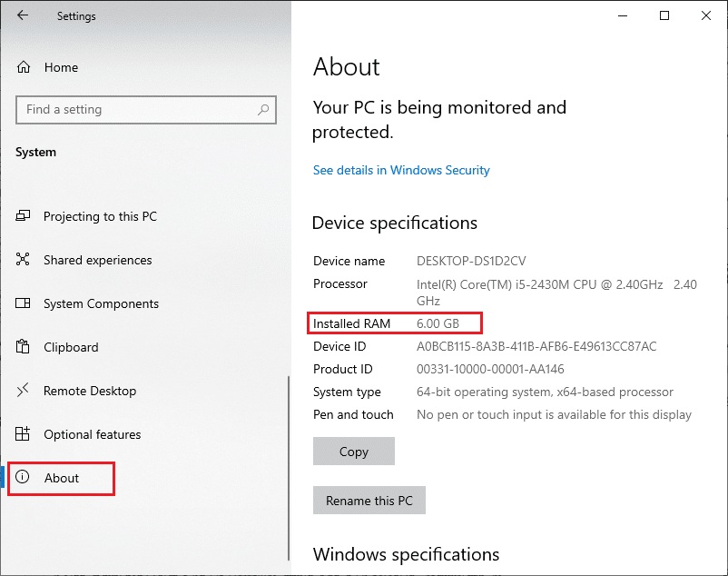Open the About settings page
Screen dimensions: 728x576
[62, 478]
